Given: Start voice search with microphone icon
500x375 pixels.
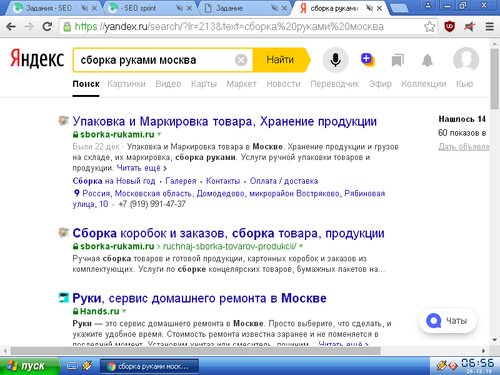Looking at the screenshot, I should click(x=335, y=60).
